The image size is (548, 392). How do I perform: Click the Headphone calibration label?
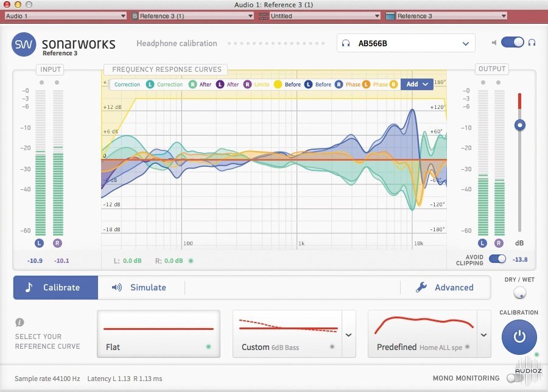[x=177, y=43]
